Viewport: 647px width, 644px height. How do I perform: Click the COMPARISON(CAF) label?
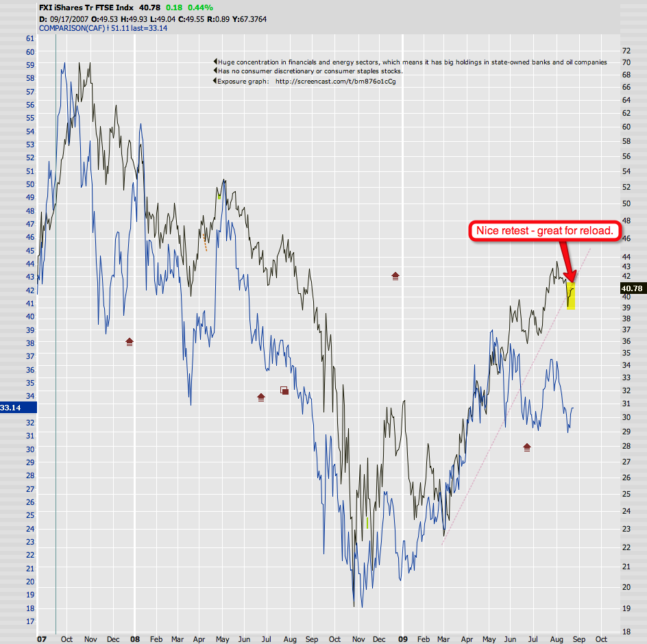pyautogui.click(x=72, y=28)
